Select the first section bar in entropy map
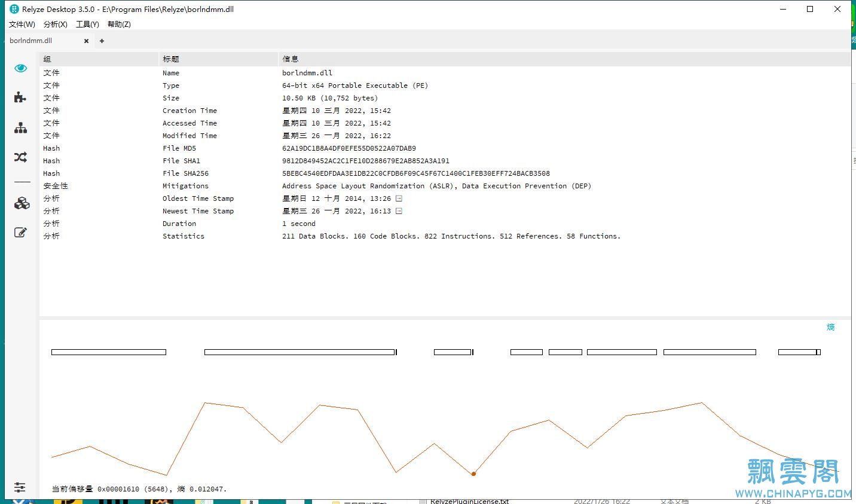 109,352
